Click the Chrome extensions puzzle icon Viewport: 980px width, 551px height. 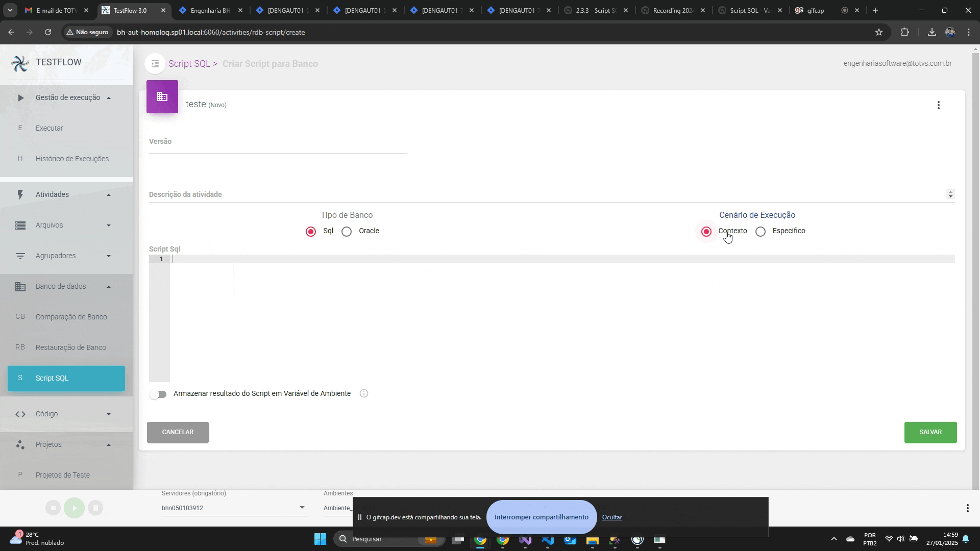(904, 32)
